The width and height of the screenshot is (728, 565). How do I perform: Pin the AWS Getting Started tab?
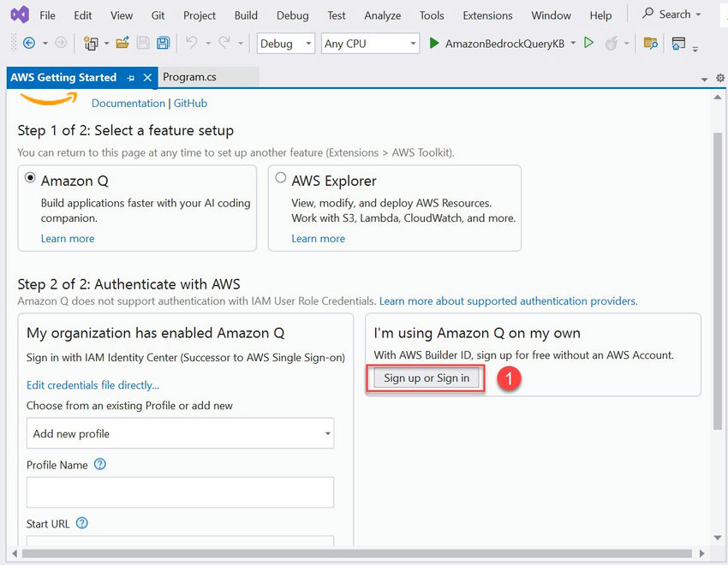coord(131,78)
